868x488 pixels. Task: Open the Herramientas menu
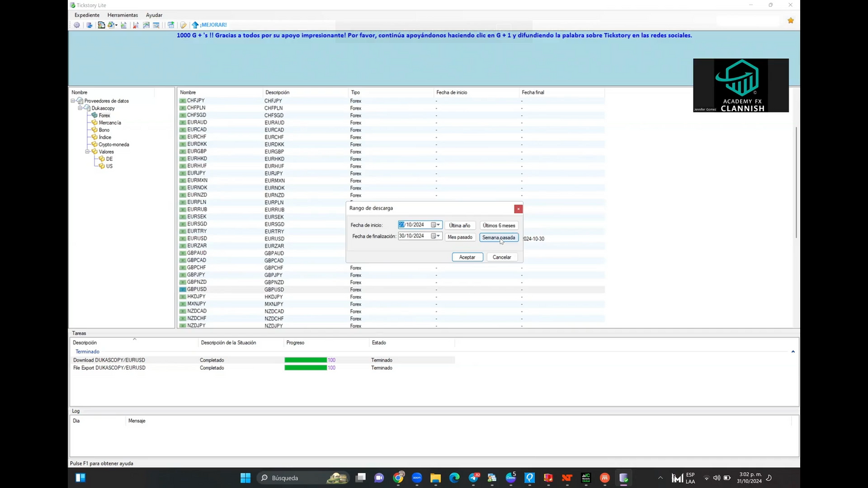click(123, 15)
